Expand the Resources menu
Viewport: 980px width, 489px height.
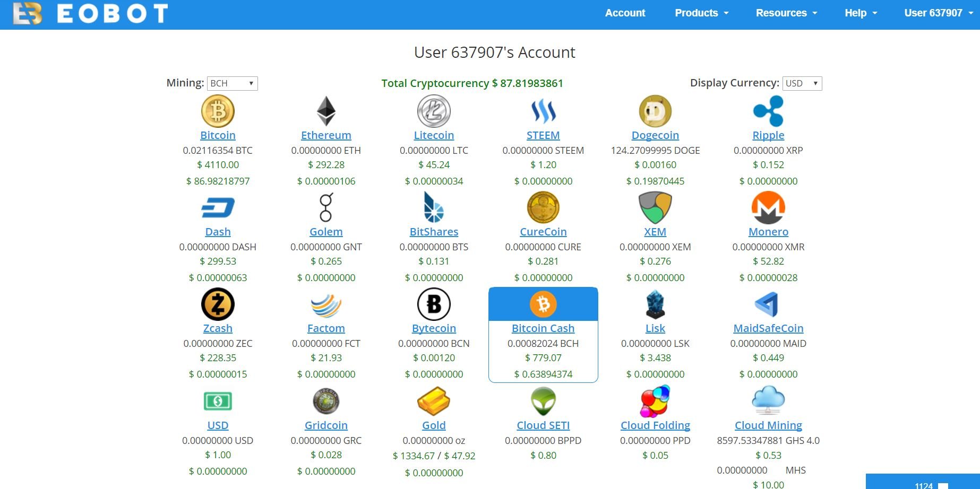coord(786,13)
